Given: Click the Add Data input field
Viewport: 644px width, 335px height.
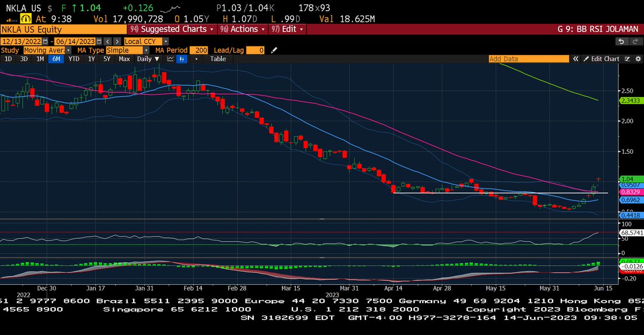Looking at the screenshot, I should point(528,59).
